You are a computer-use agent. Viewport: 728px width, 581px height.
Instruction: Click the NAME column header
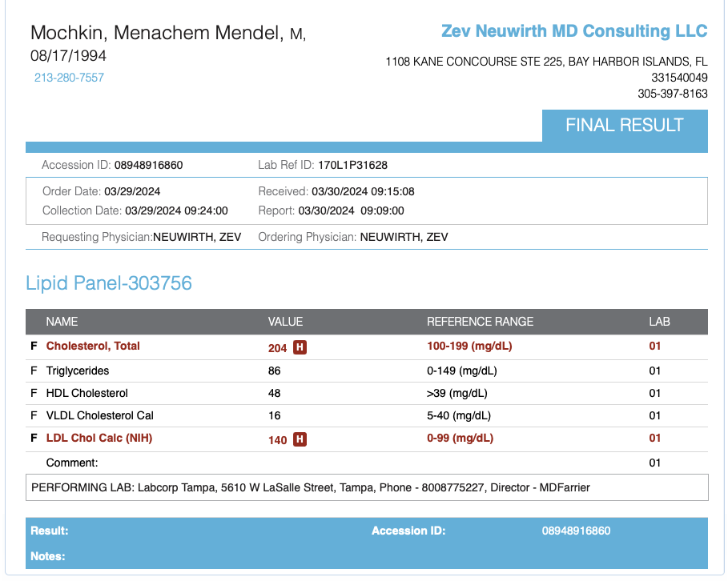tap(62, 322)
